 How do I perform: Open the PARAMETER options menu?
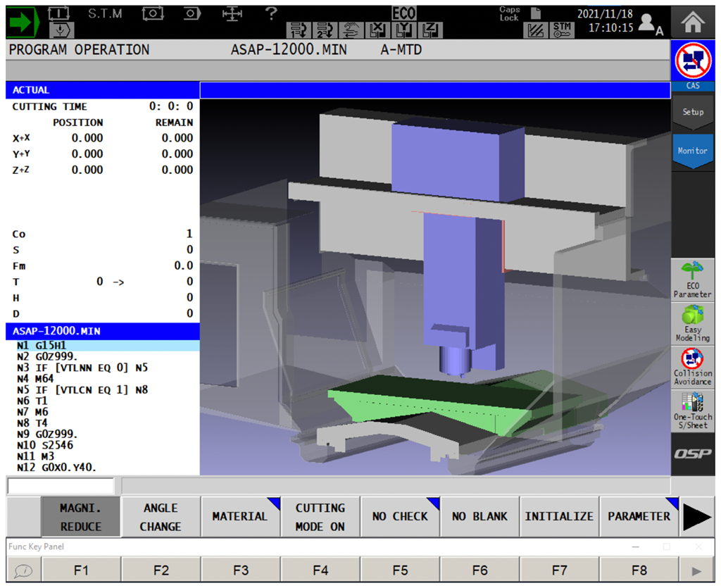pos(639,517)
